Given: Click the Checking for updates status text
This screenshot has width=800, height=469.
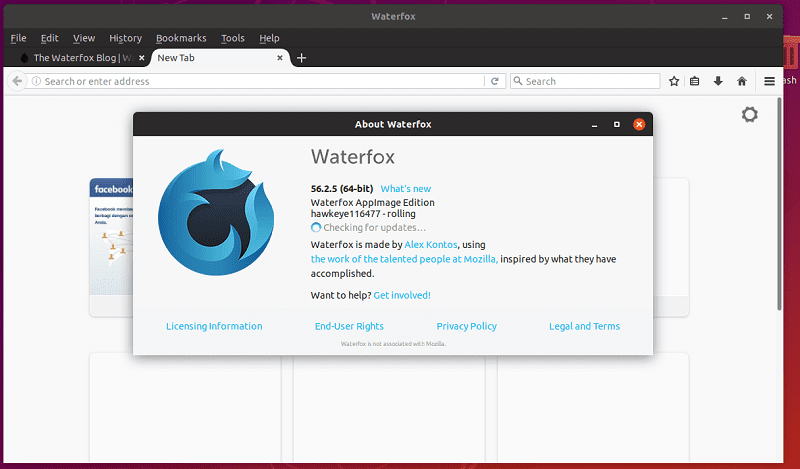Looking at the screenshot, I should [x=374, y=228].
